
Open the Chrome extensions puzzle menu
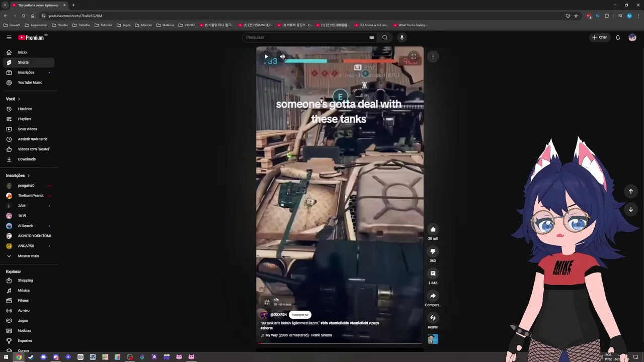607,16
